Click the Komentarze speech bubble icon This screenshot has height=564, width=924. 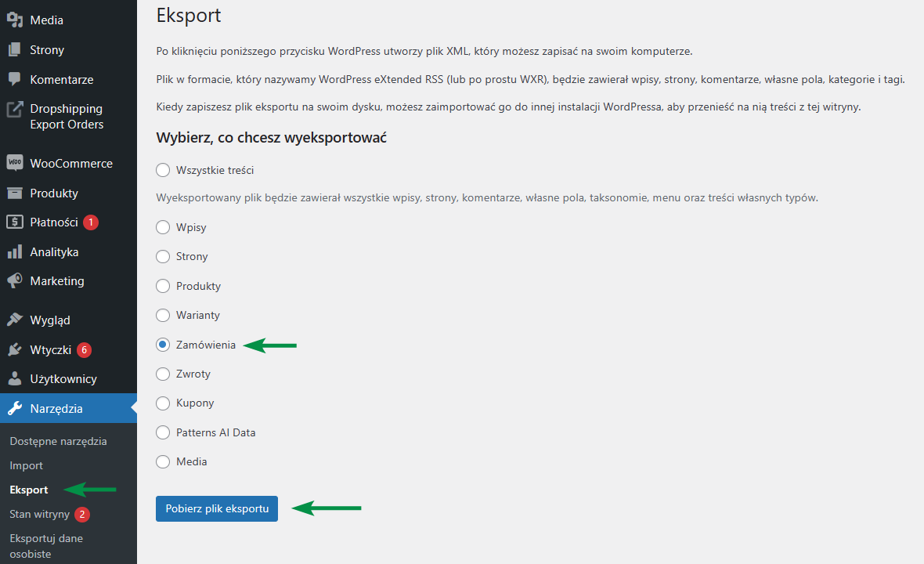[15, 79]
